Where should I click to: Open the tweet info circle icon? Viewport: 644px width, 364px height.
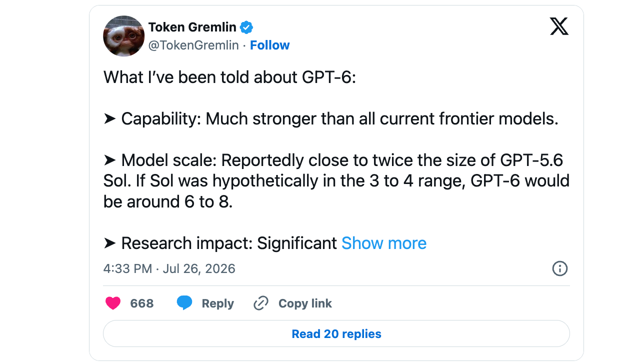[x=559, y=268]
